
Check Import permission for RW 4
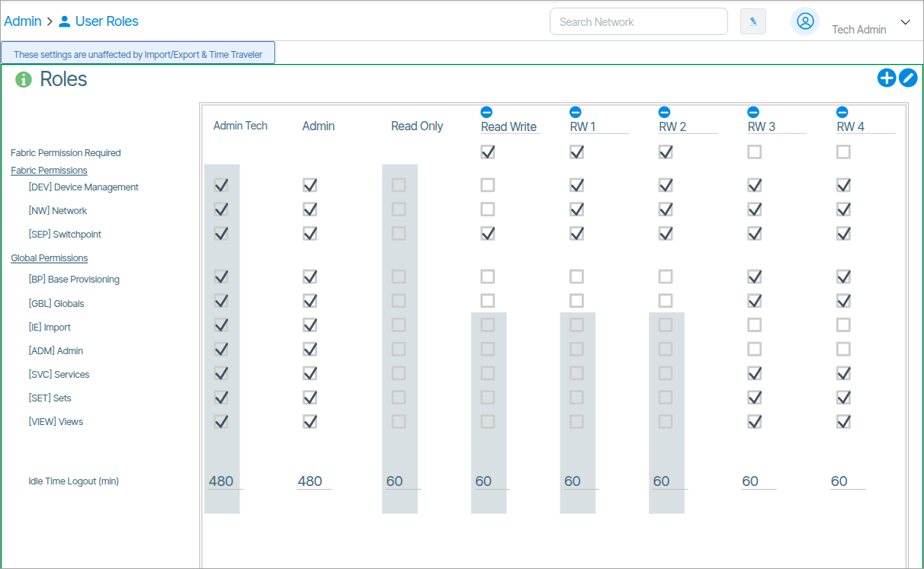coord(843,325)
